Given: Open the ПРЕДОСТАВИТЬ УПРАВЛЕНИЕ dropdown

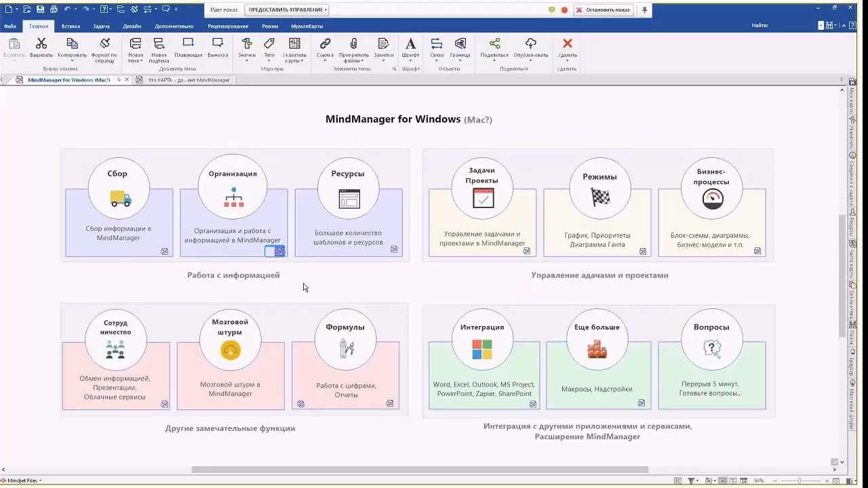Looking at the screenshot, I should point(288,9).
